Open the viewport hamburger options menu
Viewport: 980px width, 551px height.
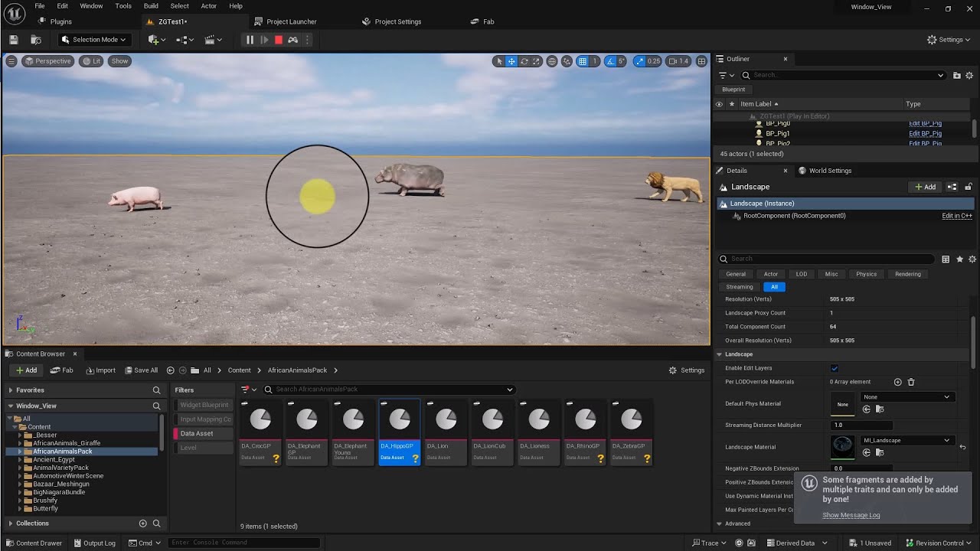(11, 61)
